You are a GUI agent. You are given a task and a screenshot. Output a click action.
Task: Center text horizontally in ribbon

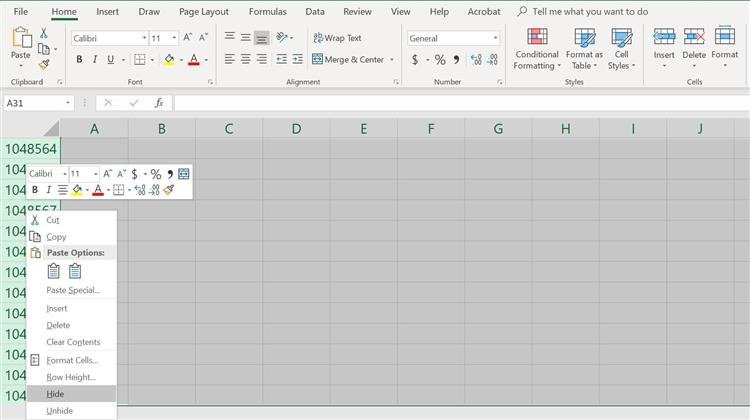(x=245, y=59)
